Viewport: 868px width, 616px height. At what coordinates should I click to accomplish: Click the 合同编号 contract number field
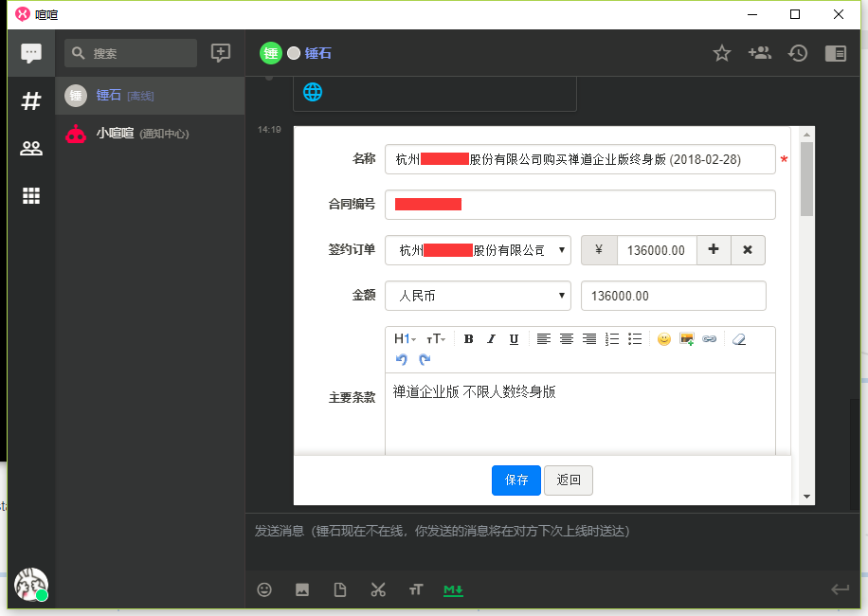tap(580, 205)
